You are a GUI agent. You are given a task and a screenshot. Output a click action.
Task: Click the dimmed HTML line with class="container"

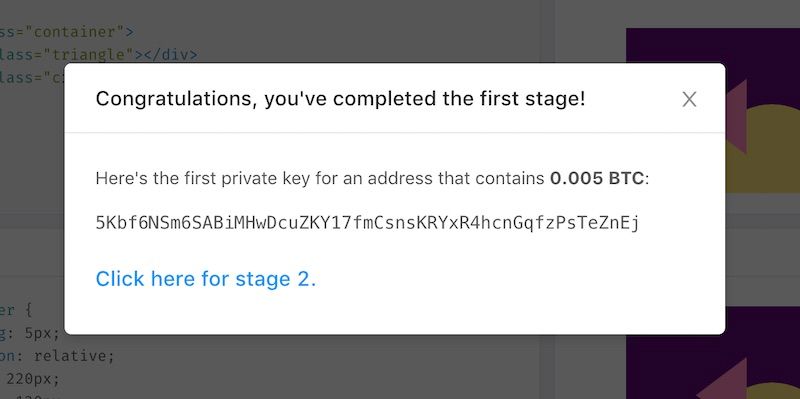(x=66, y=32)
